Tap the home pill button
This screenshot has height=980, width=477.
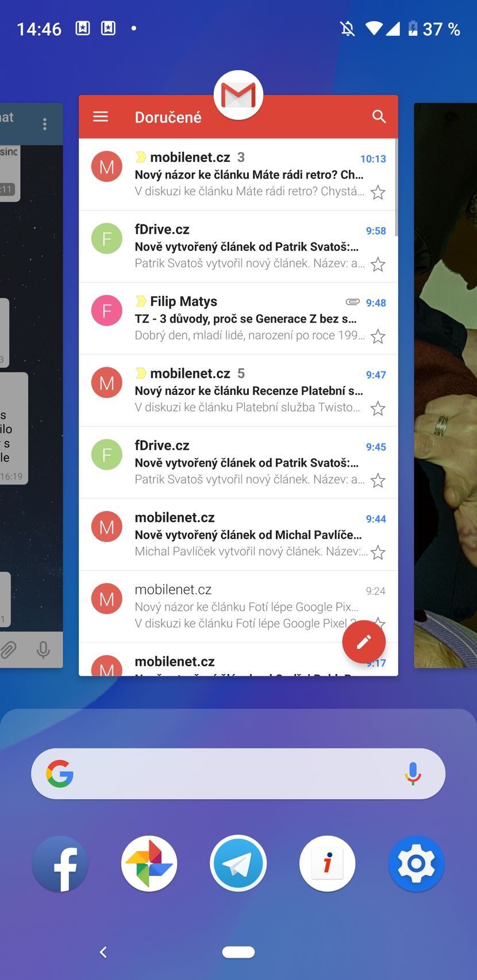(x=238, y=952)
